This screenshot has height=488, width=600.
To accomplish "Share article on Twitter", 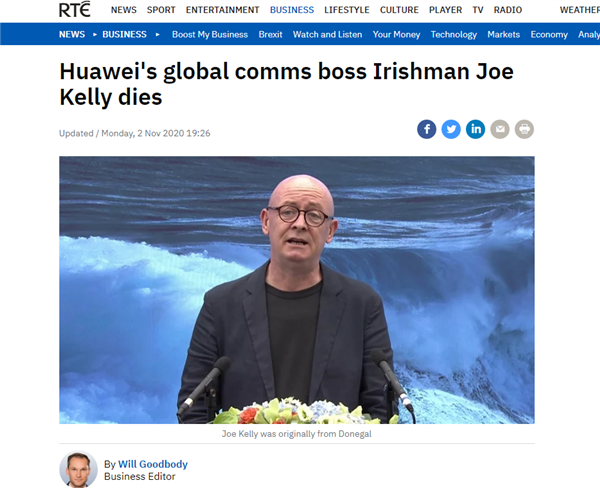I will click(x=451, y=129).
